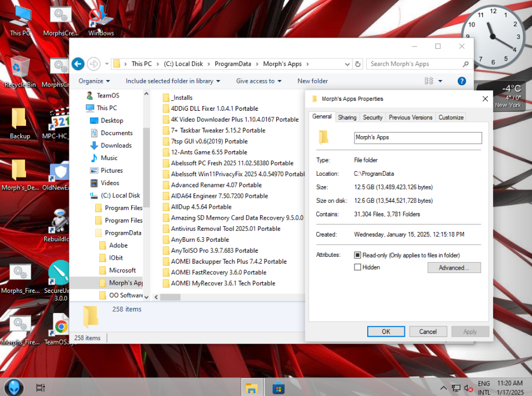Click navigation pane scroll down arrow
The width and height of the screenshot is (532, 396).
coord(147,297)
